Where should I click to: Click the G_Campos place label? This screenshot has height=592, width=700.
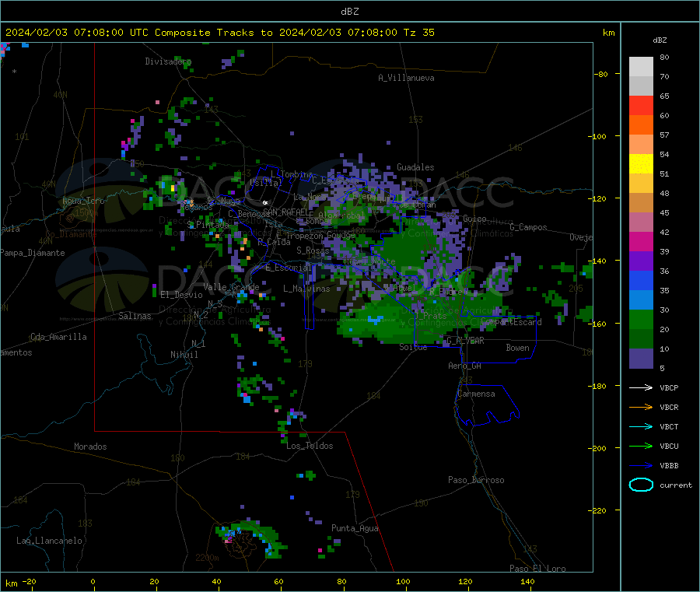click(528, 227)
